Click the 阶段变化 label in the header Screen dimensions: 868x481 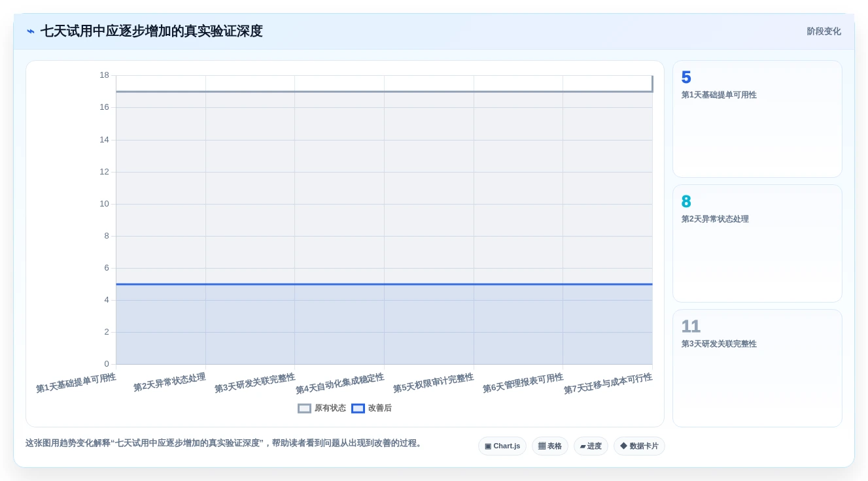pyautogui.click(x=824, y=31)
